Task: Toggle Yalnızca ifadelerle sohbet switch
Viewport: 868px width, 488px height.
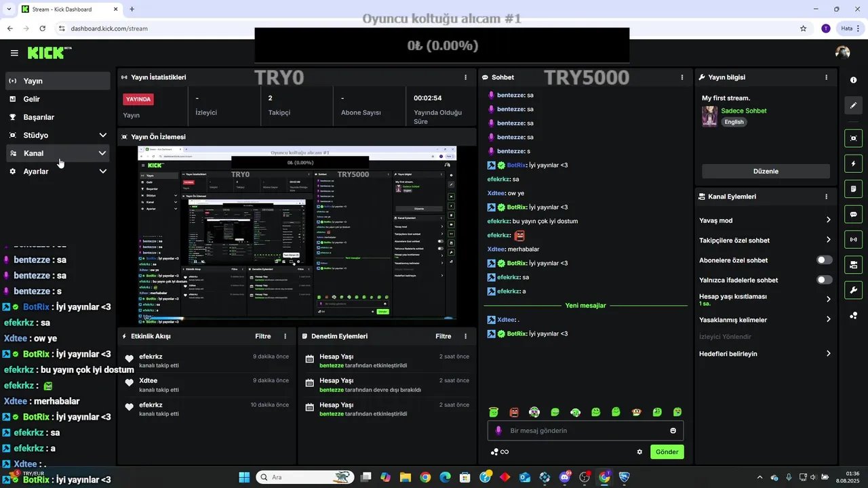Action: pyautogui.click(x=825, y=280)
